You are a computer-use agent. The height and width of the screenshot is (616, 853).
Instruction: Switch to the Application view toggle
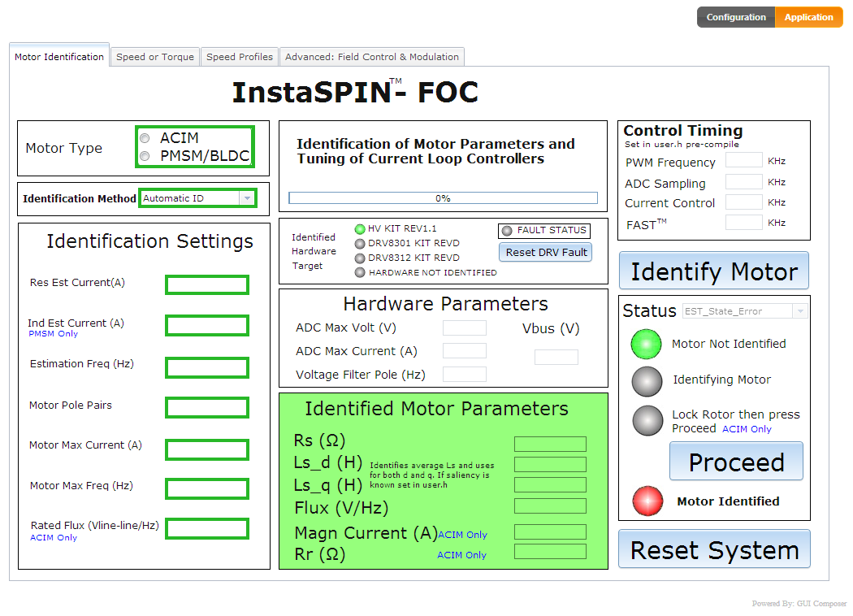tap(808, 17)
